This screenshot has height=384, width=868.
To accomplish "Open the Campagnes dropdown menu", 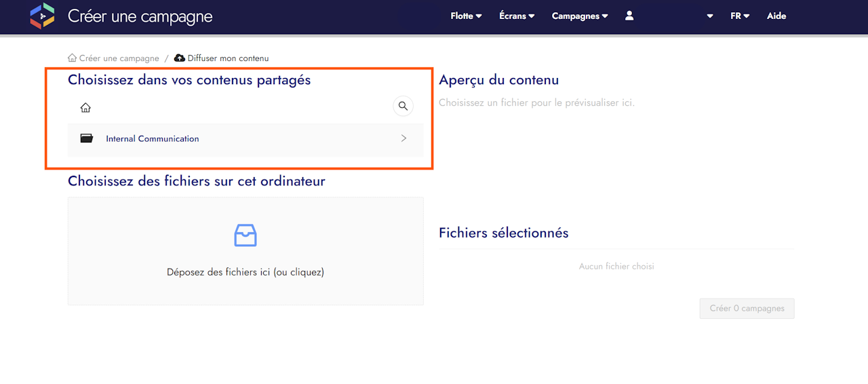I will pyautogui.click(x=580, y=16).
